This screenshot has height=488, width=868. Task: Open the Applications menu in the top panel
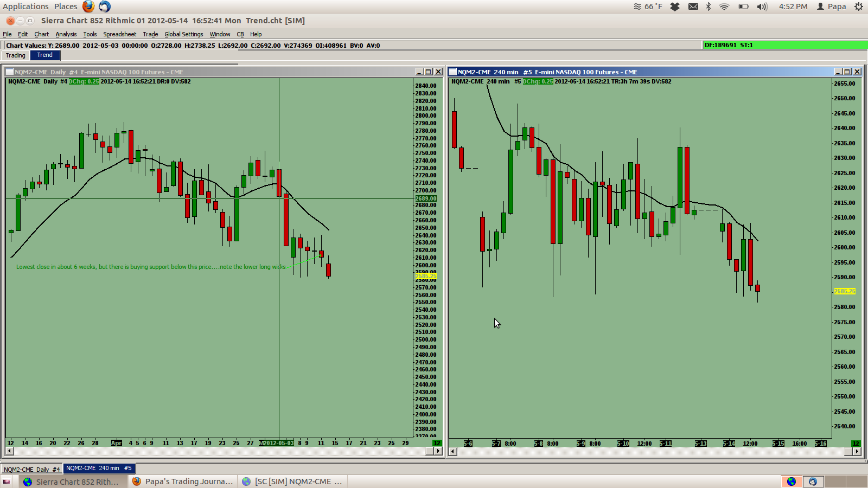click(25, 7)
